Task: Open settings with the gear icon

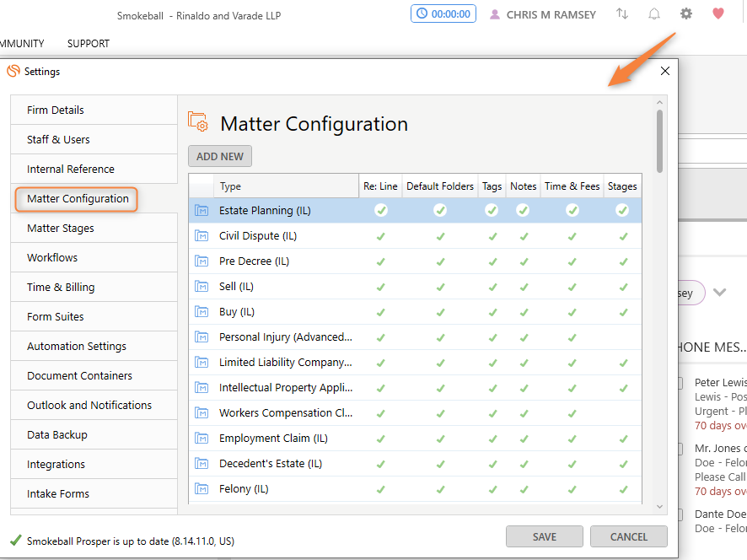Action: click(686, 13)
